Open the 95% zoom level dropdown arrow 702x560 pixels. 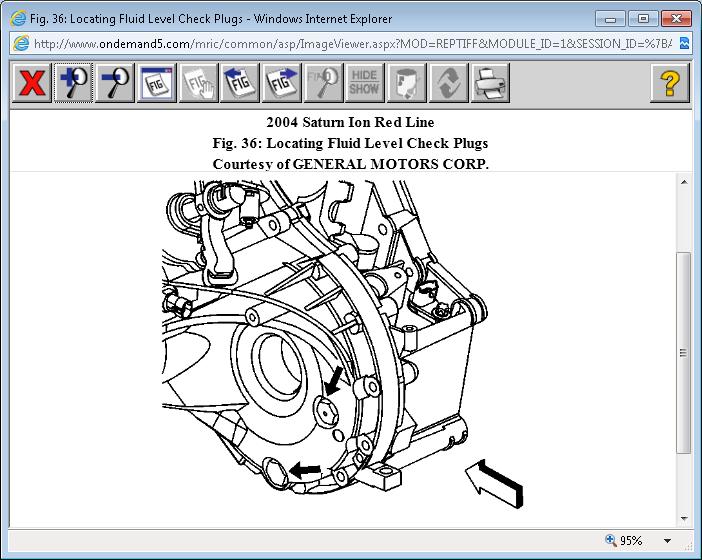click(x=667, y=541)
